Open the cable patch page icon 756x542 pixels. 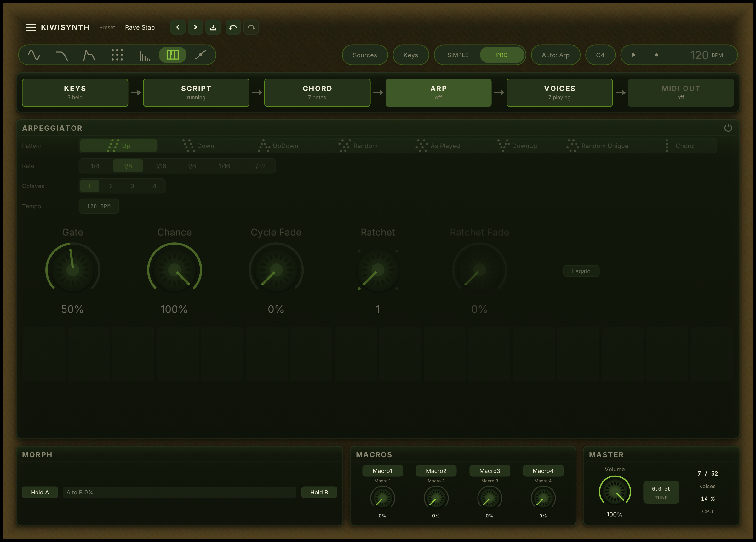coord(200,55)
